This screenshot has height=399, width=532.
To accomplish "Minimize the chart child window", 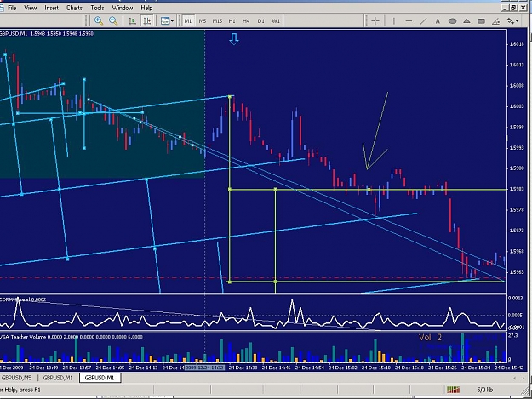I will (x=506, y=8).
